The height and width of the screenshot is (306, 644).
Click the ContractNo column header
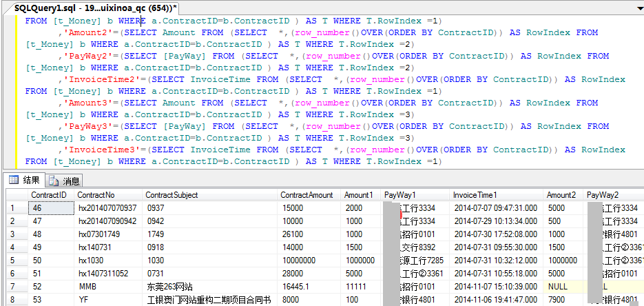(108, 195)
